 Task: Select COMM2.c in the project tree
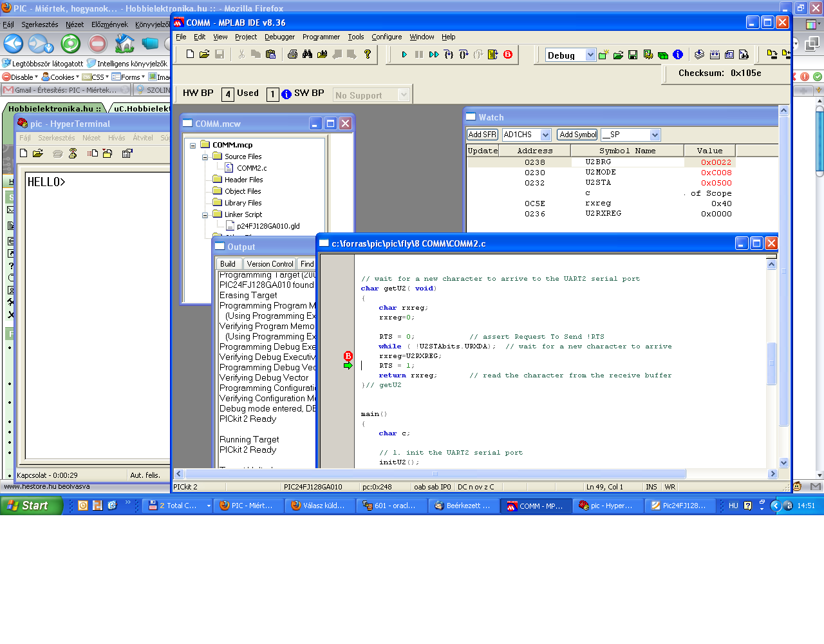pyautogui.click(x=251, y=168)
